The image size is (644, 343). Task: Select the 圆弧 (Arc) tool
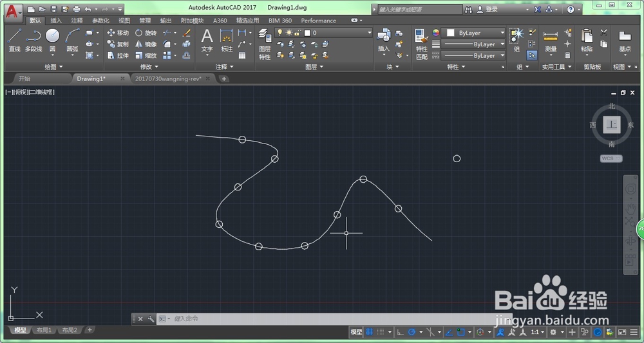point(72,40)
